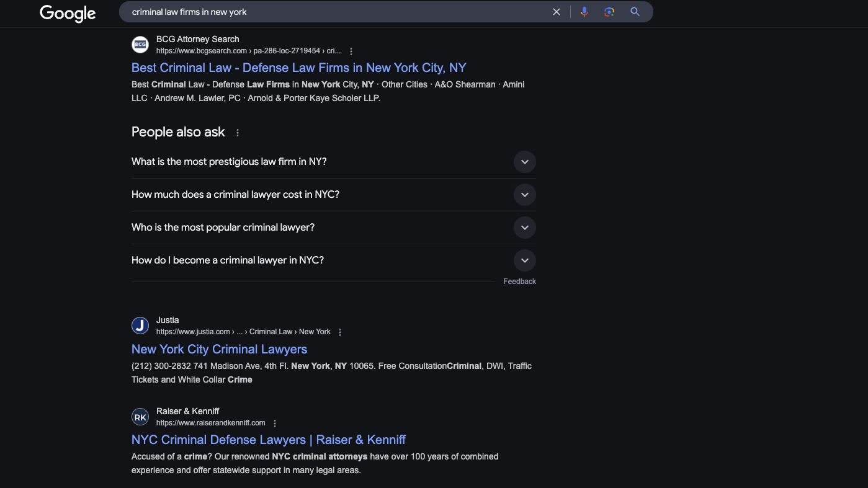Clear the search box with the X icon
This screenshot has height=488, width=868.
[x=557, y=12]
